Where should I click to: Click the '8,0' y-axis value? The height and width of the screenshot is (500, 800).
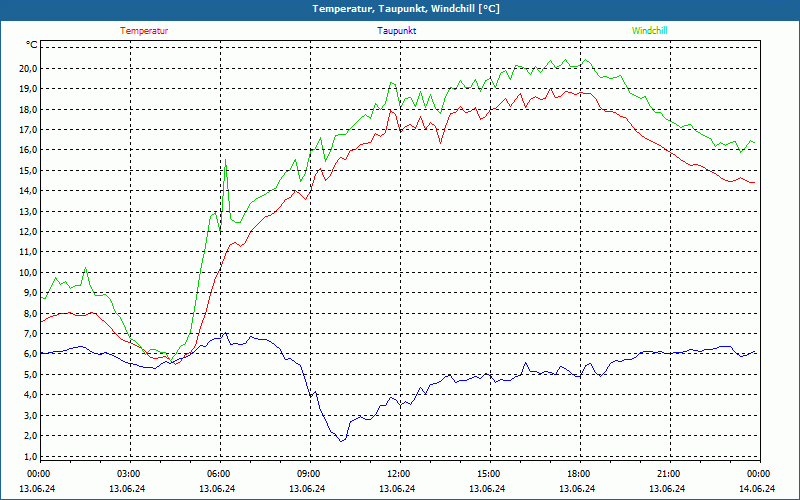point(31,313)
